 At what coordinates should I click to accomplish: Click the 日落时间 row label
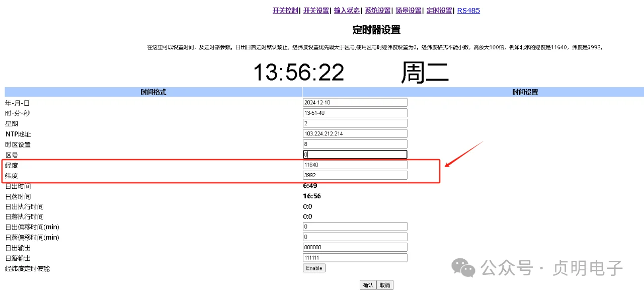point(18,196)
